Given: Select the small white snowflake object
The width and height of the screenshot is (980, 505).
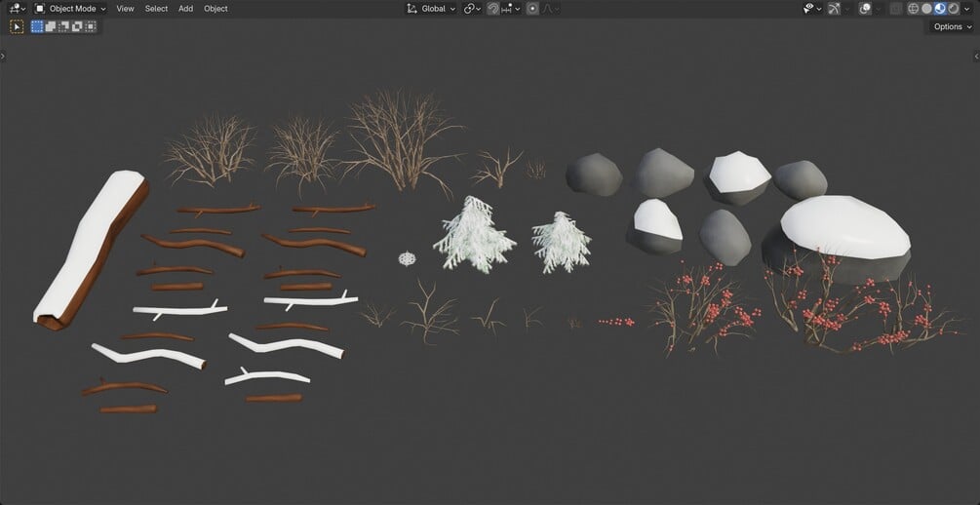Looking at the screenshot, I should (407, 258).
